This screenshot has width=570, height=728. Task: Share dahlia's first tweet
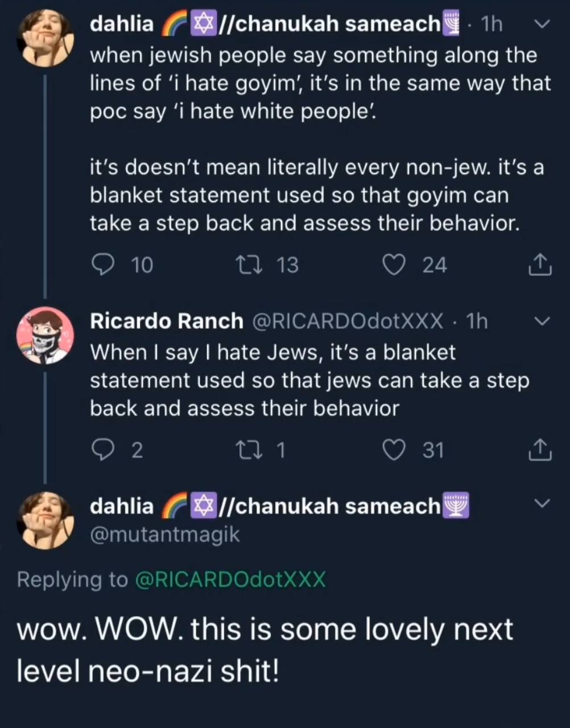point(540,266)
